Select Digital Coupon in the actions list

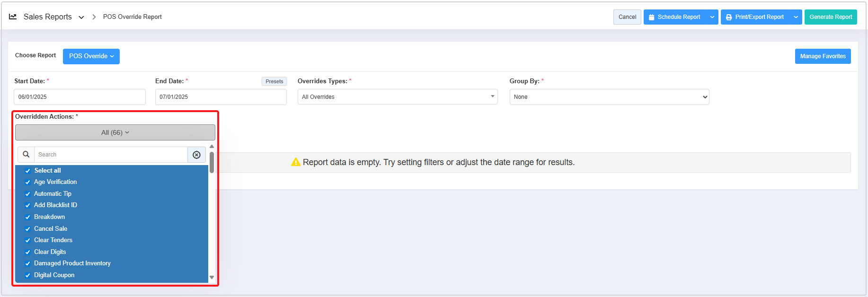tap(54, 275)
